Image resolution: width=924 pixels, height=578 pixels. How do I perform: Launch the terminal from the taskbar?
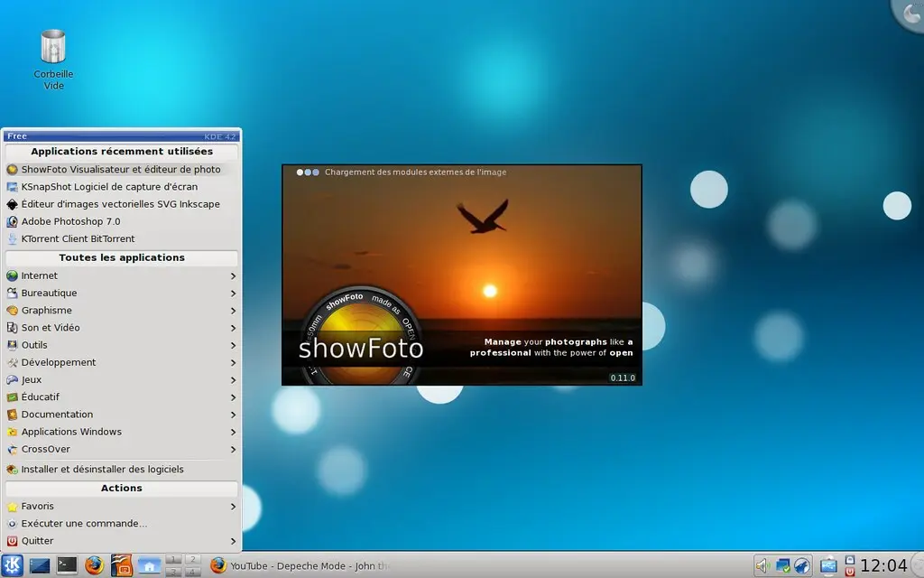(x=67, y=565)
